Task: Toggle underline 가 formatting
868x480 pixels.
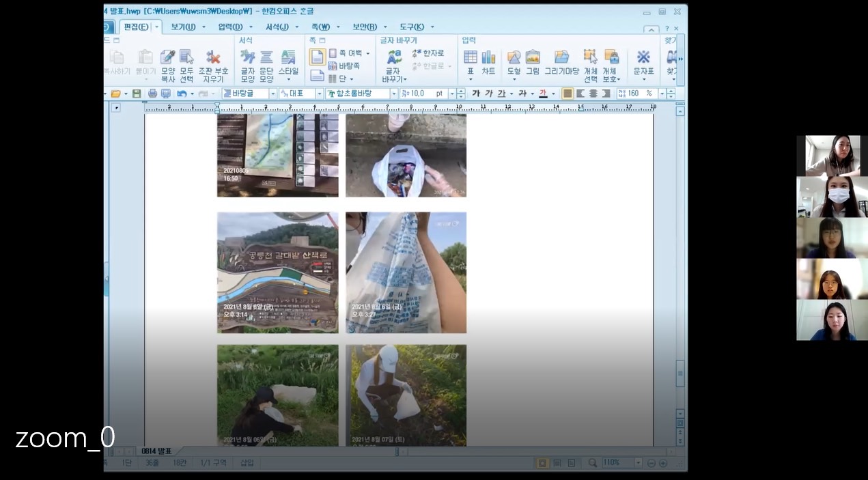Action: click(501, 94)
